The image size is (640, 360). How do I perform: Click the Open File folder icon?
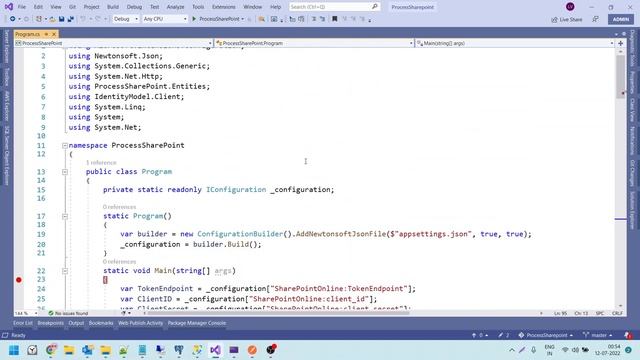click(53, 19)
